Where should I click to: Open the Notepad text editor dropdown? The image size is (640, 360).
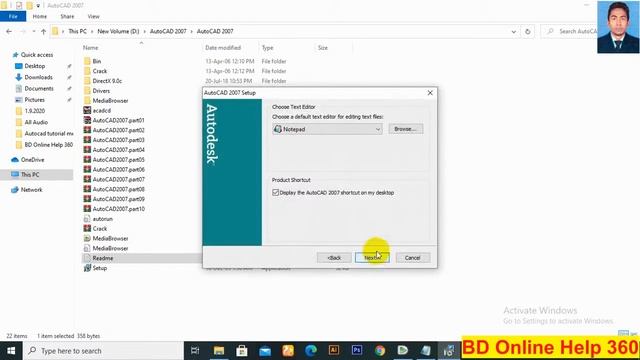click(x=327, y=129)
